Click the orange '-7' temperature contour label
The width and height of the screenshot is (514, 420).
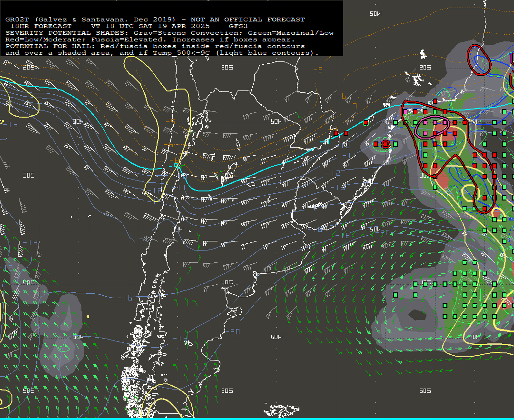click(352, 106)
